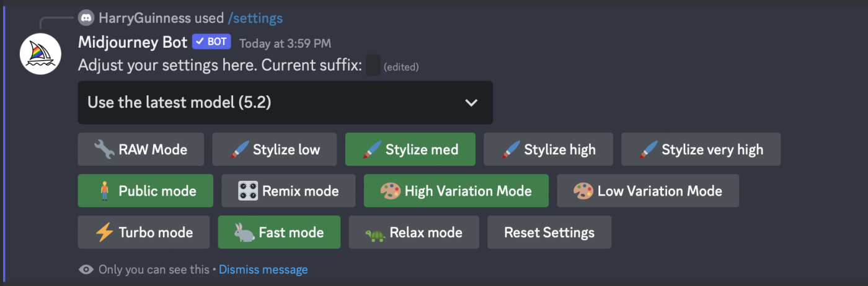Click the lightning bolt icon on Turbo mode
The image size is (868, 286).
(x=104, y=232)
